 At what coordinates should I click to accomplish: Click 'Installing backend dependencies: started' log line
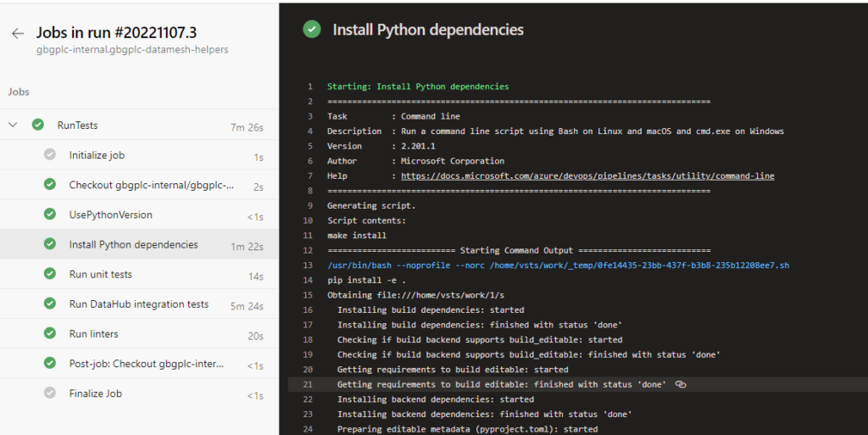point(436,399)
